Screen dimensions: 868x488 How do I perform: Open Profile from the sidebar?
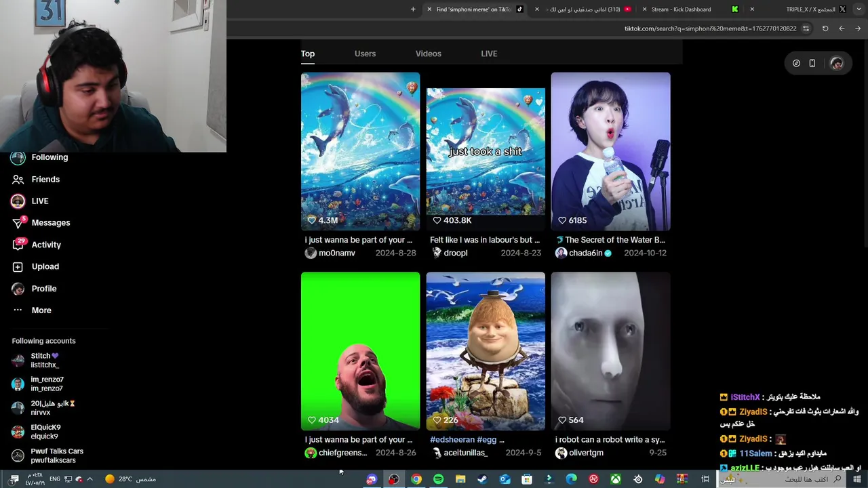click(35, 288)
